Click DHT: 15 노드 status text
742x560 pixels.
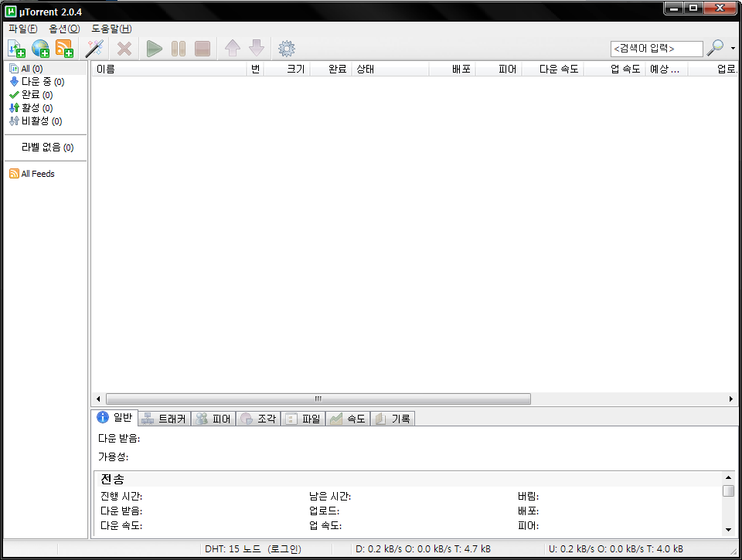pyautogui.click(x=254, y=549)
